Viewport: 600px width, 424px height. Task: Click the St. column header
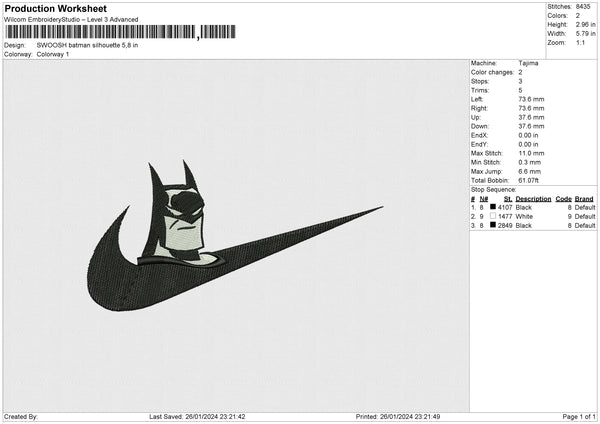coord(508,199)
